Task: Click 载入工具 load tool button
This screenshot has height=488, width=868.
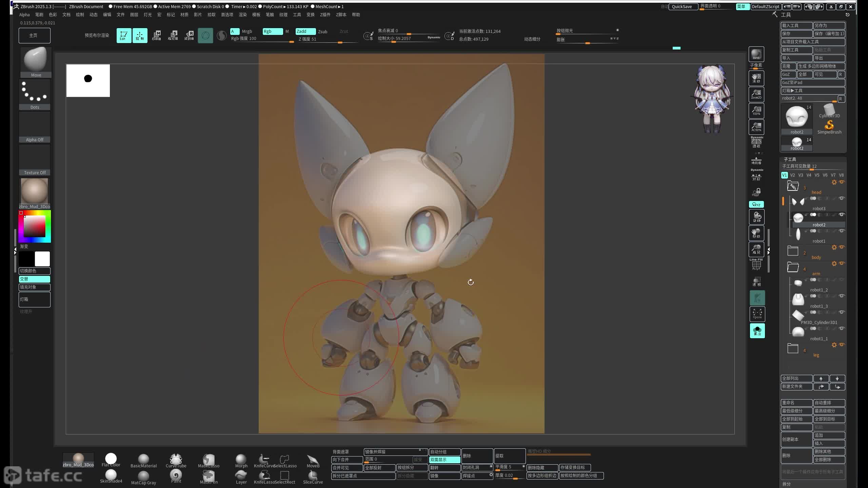Action: pyautogui.click(x=796, y=26)
